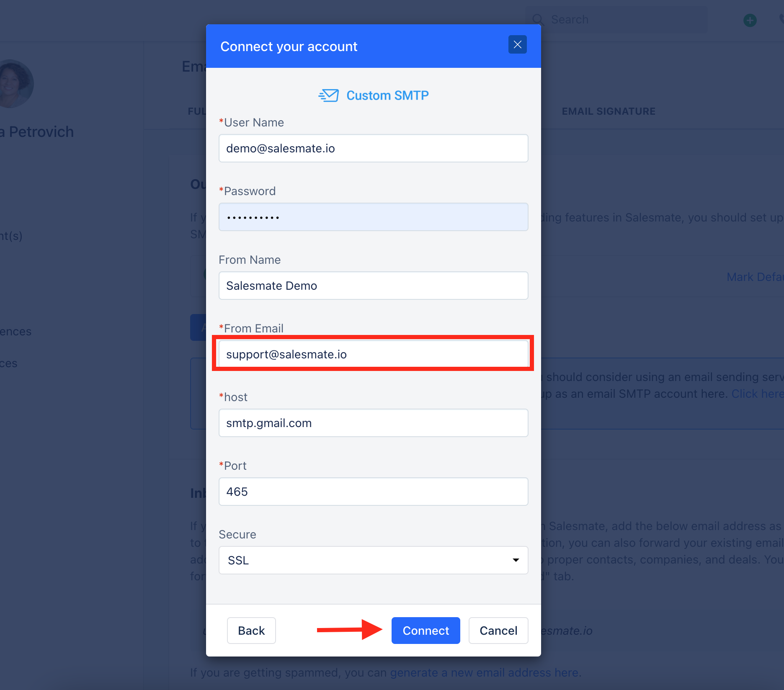This screenshot has height=690, width=784.
Task: Select the From Name input
Action: coord(373,286)
